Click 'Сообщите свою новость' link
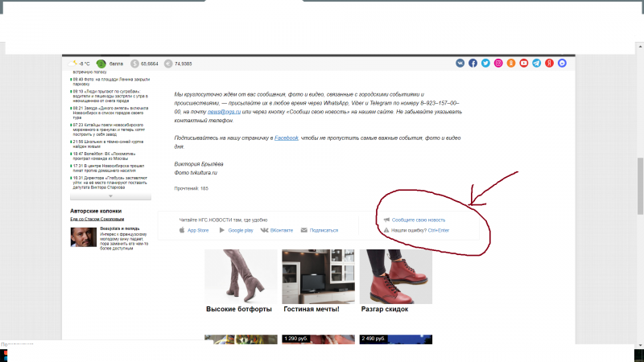 418,220
